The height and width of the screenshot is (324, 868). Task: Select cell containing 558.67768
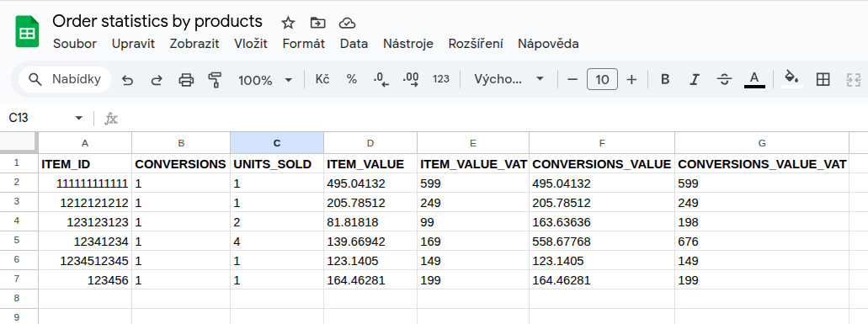click(602, 241)
